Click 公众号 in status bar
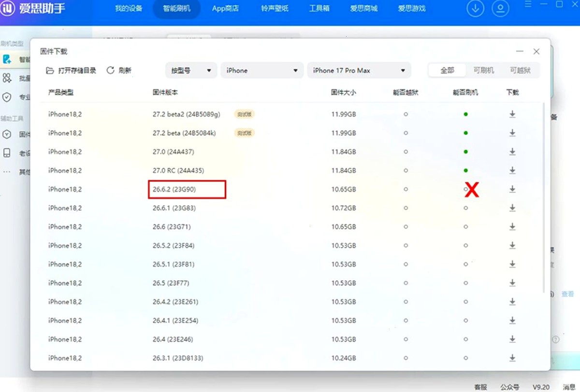The height and width of the screenshot is (392, 580). pyautogui.click(x=509, y=387)
